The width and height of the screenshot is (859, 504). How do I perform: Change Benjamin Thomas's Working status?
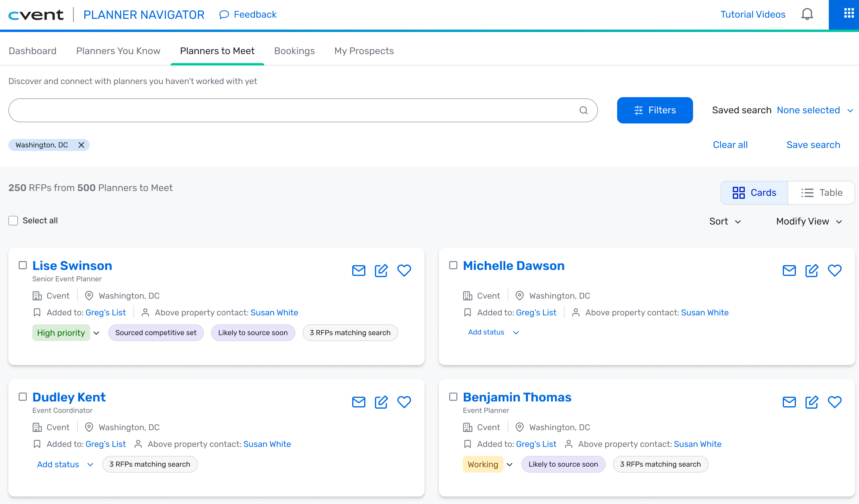(x=488, y=465)
